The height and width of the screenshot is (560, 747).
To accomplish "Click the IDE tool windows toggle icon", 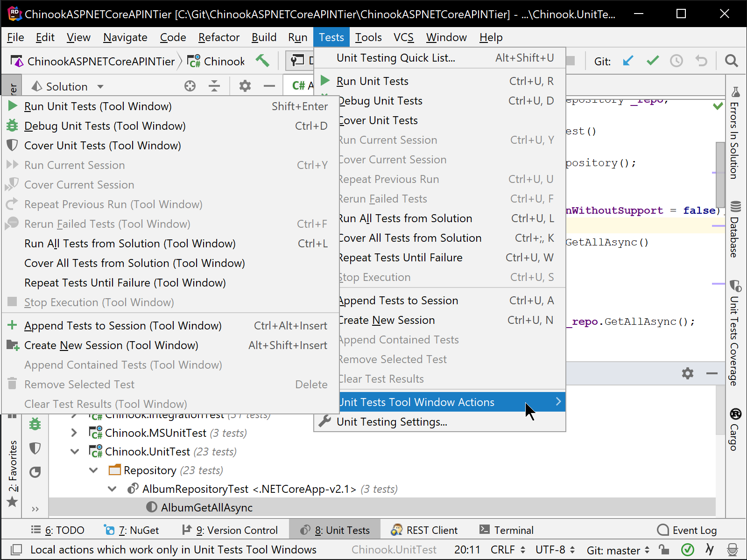I will point(16,550).
